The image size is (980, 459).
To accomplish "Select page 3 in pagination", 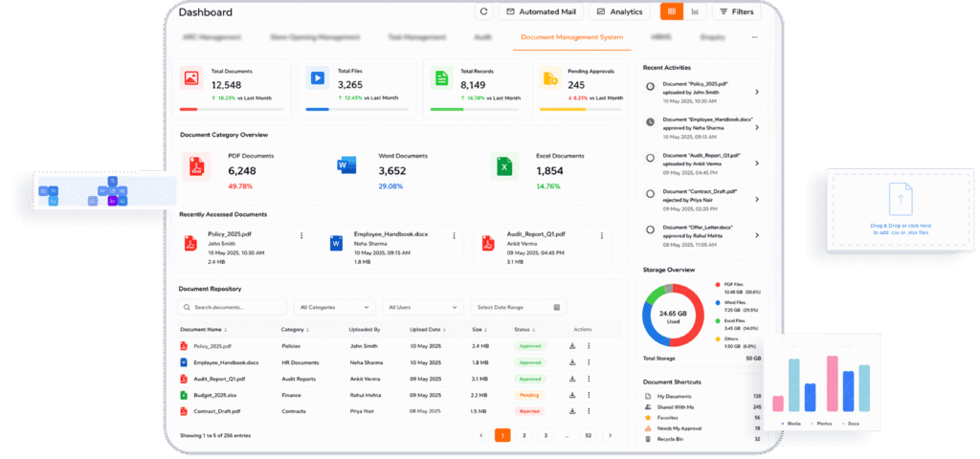I will (x=546, y=435).
